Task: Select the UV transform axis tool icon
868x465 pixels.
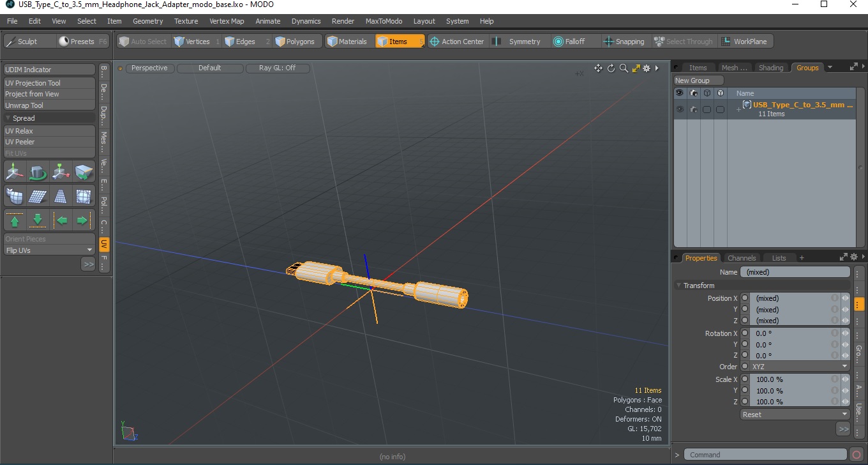Action: click(x=15, y=172)
